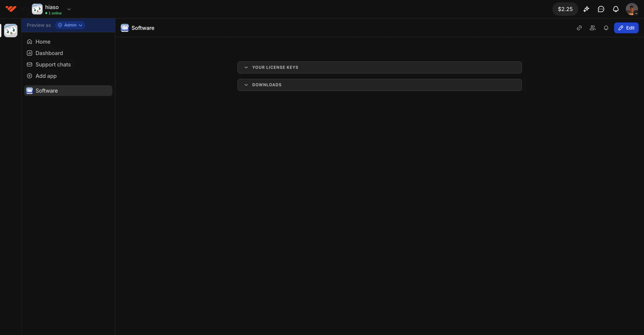Open notifications bell in top bar
The height and width of the screenshot is (335, 644).
pos(616,9)
